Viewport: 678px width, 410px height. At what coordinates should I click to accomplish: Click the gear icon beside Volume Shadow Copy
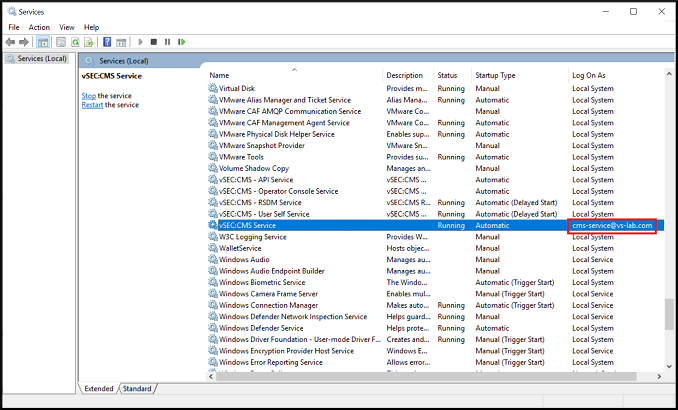click(213, 168)
